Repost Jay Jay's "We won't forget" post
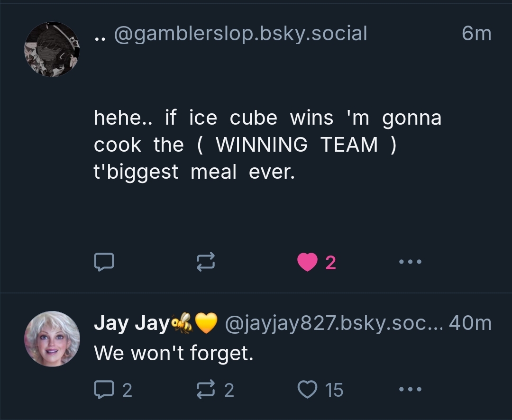Viewport: 512px width, 420px height. click(x=206, y=389)
